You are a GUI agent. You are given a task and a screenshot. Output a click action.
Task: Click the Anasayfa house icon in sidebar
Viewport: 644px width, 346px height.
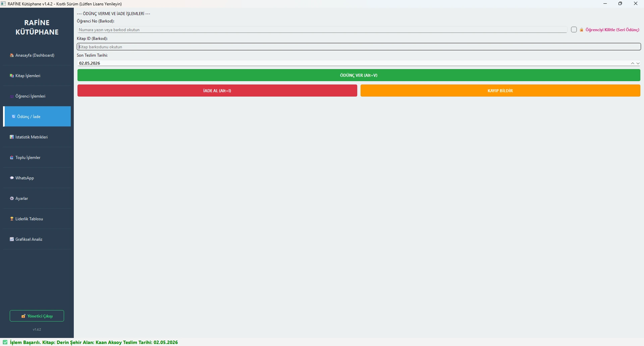pos(12,55)
